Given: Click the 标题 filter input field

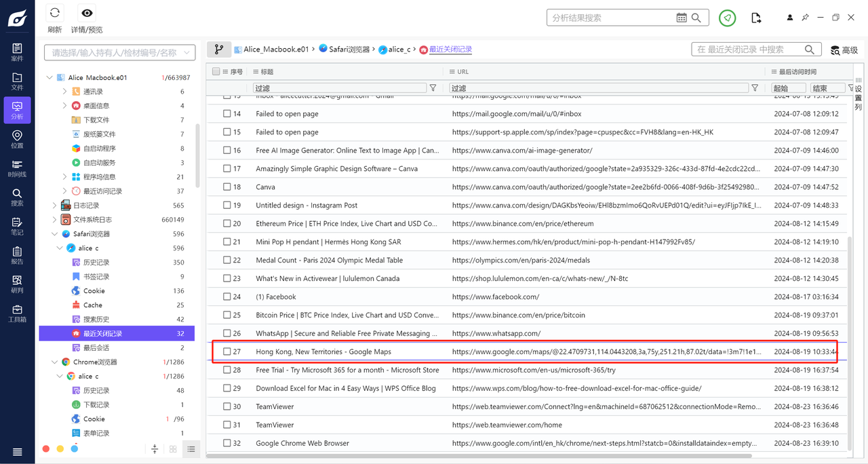Looking at the screenshot, I should 340,88.
